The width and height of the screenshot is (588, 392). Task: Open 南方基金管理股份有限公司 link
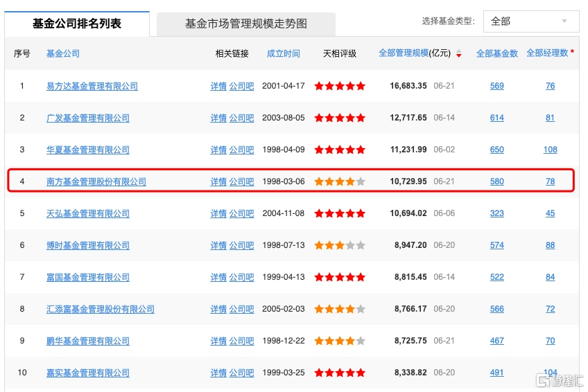pyautogui.click(x=96, y=181)
